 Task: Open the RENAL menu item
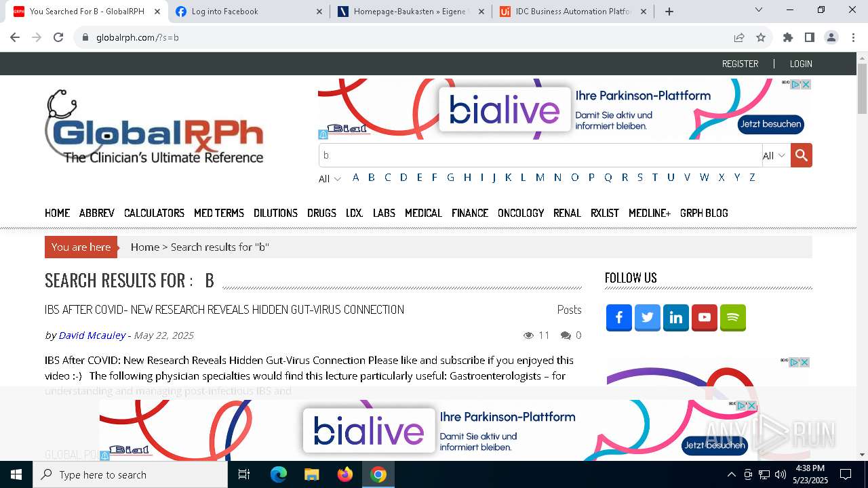(x=567, y=213)
